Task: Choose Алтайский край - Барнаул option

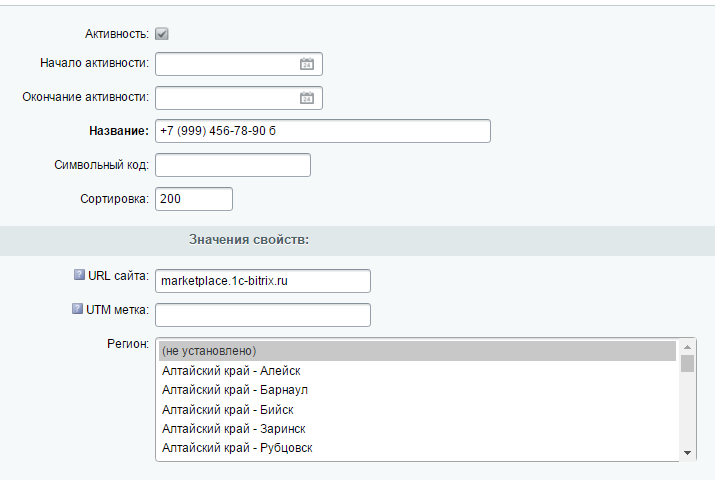Action: click(x=415, y=390)
